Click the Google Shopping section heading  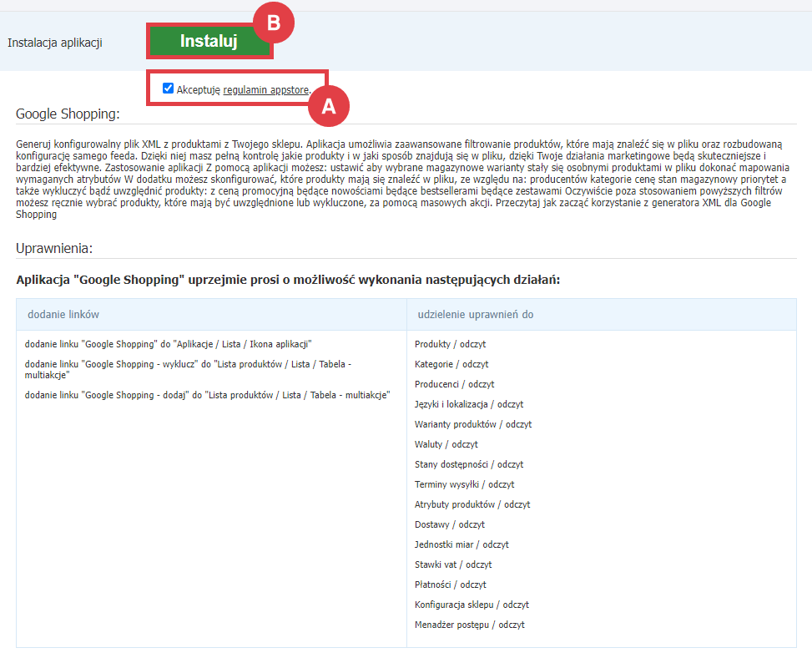tap(68, 114)
